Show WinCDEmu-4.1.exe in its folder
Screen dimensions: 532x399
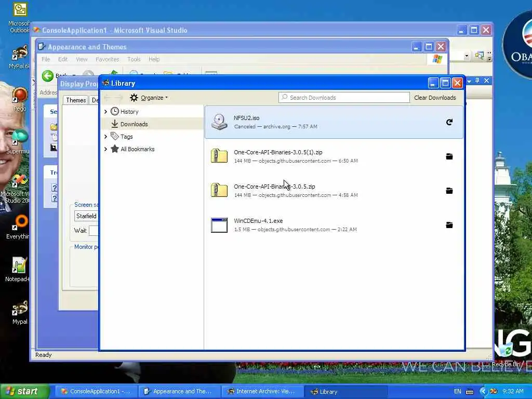449,225
